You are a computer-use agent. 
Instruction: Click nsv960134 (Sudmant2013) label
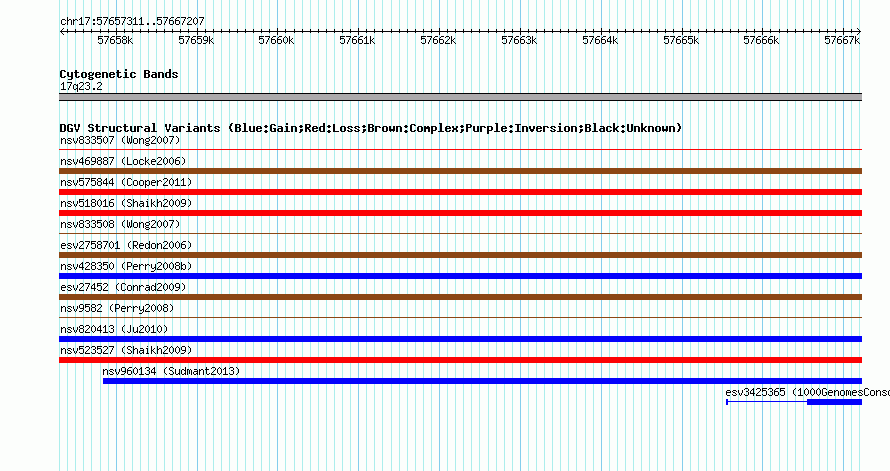(x=171, y=371)
